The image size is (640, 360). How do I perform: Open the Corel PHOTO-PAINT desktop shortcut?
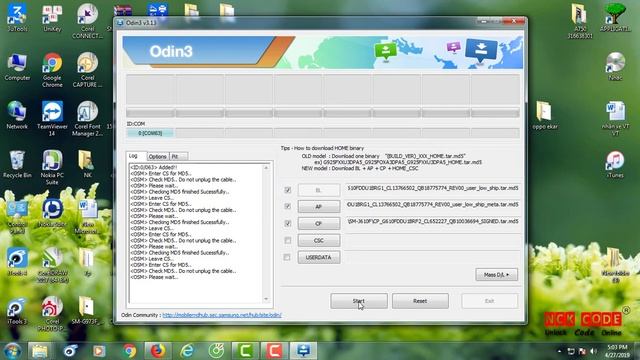(52, 313)
